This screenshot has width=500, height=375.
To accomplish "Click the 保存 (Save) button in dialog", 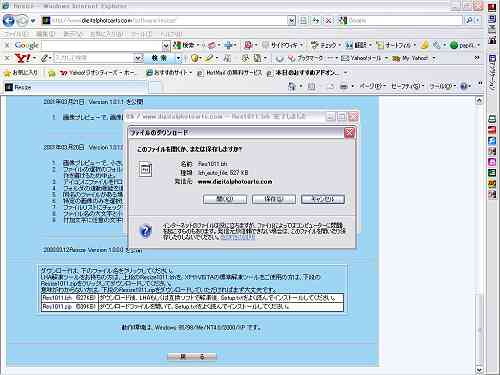I will pyautogui.click(x=274, y=199).
